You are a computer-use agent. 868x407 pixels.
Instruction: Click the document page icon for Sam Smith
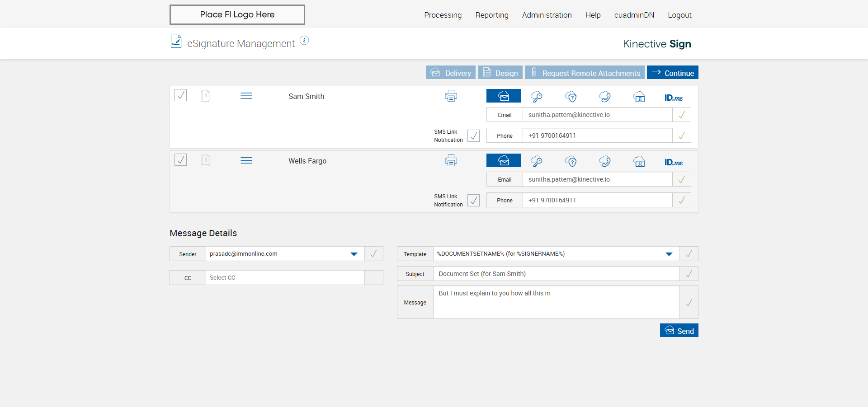pyautogui.click(x=205, y=95)
